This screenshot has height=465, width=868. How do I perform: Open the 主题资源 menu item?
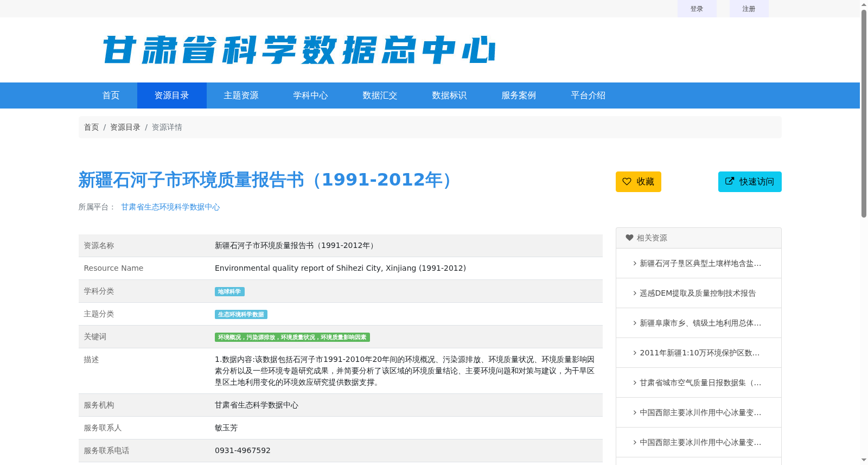(x=241, y=95)
